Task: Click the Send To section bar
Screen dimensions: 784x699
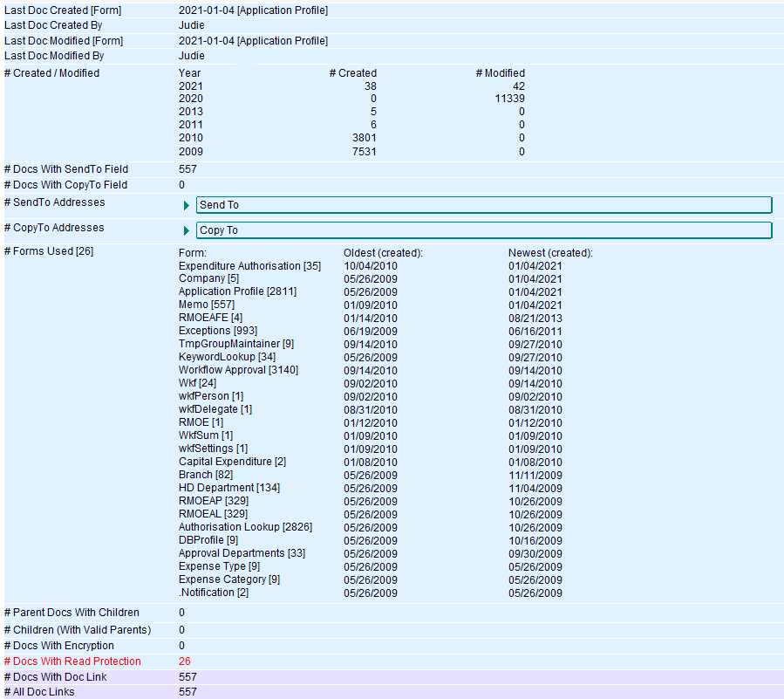Action: click(484, 205)
